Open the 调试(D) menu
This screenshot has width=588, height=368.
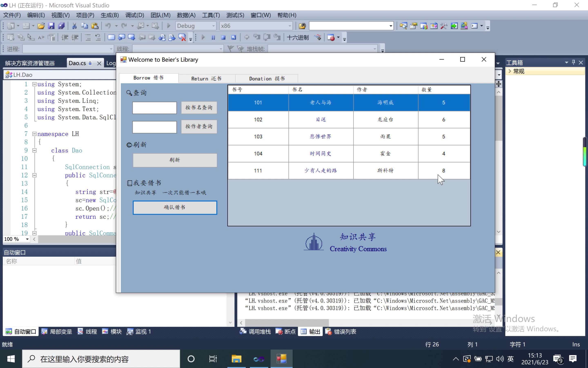click(135, 15)
